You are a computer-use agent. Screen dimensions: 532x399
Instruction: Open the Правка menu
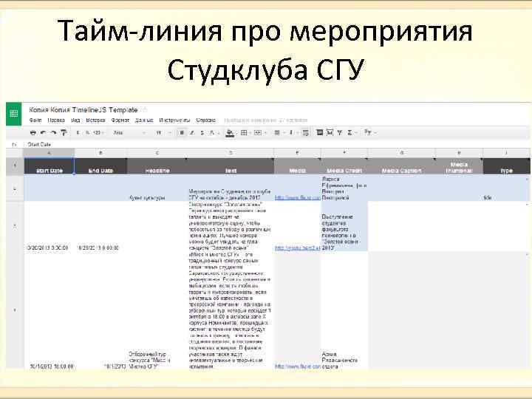(x=56, y=120)
